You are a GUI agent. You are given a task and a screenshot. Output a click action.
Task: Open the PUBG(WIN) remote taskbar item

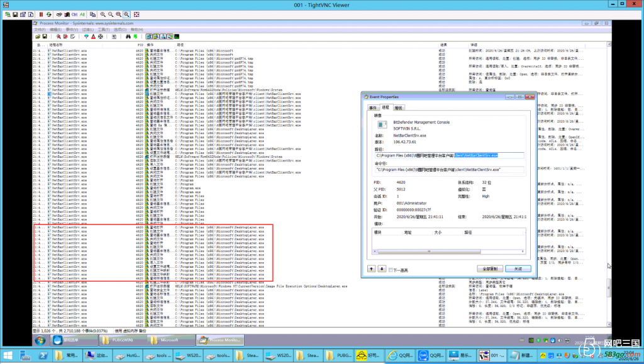[x=122, y=339]
